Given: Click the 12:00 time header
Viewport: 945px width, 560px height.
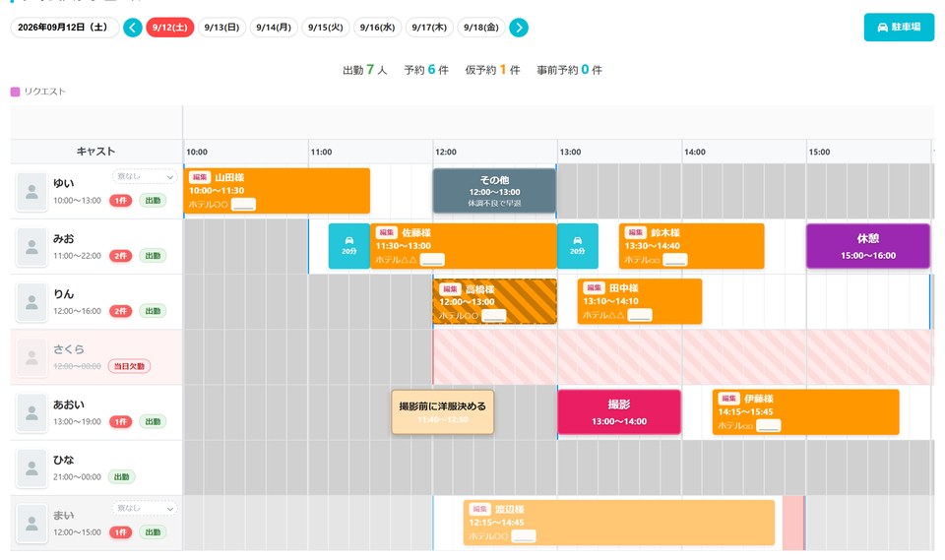Looking at the screenshot, I should point(446,152).
